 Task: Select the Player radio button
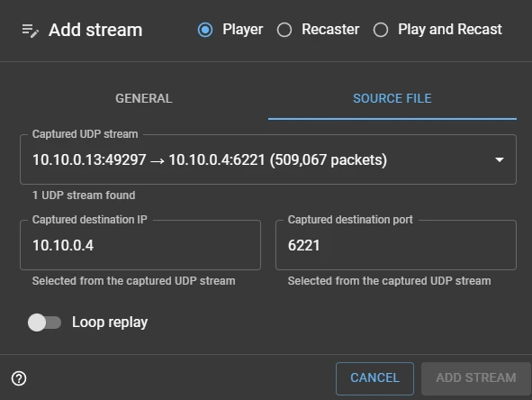(x=205, y=30)
